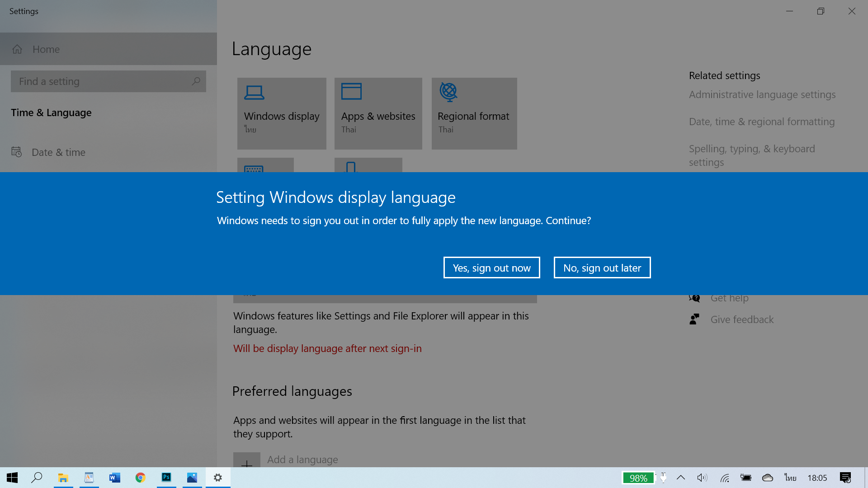
Task: Click the Time & Language heading
Action: 51,113
